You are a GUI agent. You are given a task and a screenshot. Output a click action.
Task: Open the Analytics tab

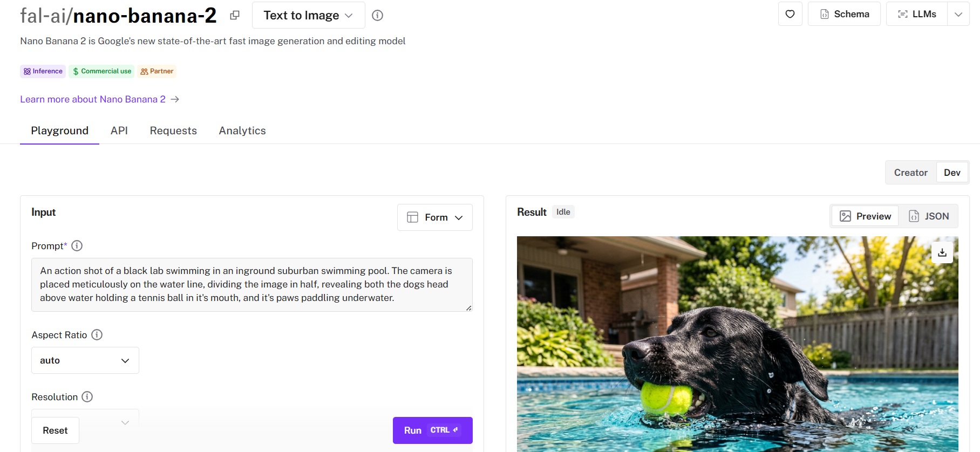(x=242, y=131)
